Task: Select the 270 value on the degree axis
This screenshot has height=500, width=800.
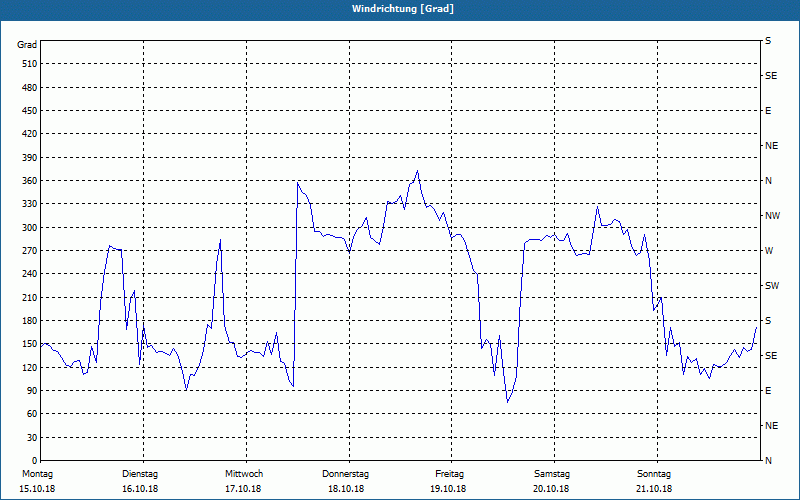Action: (x=30, y=251)
